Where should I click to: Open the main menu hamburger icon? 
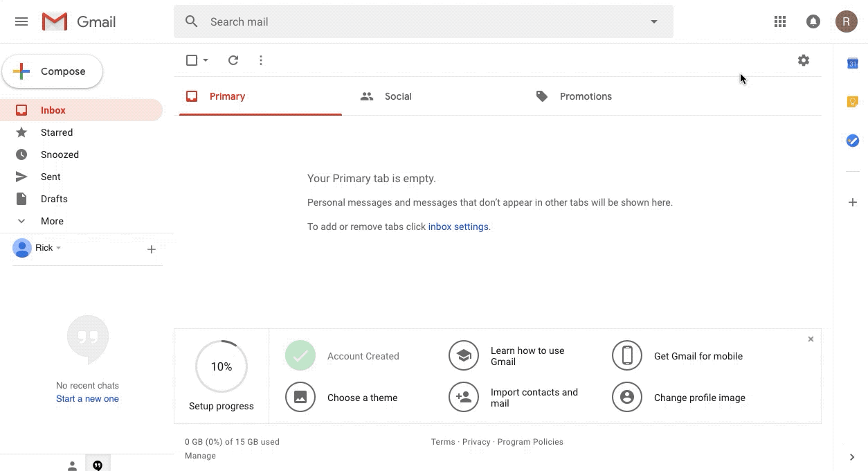pyautogui.click(x=21, y=21)
